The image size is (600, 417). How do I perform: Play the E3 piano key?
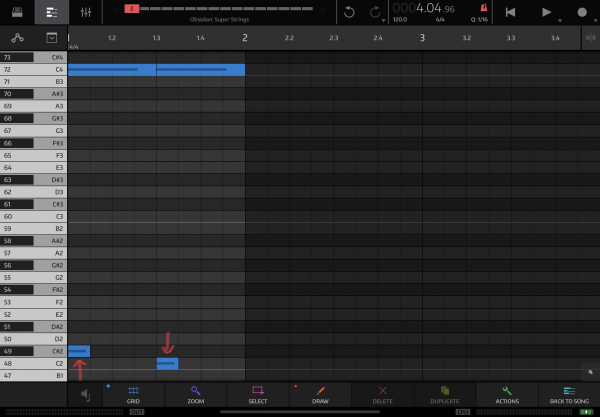pos(34,168)
